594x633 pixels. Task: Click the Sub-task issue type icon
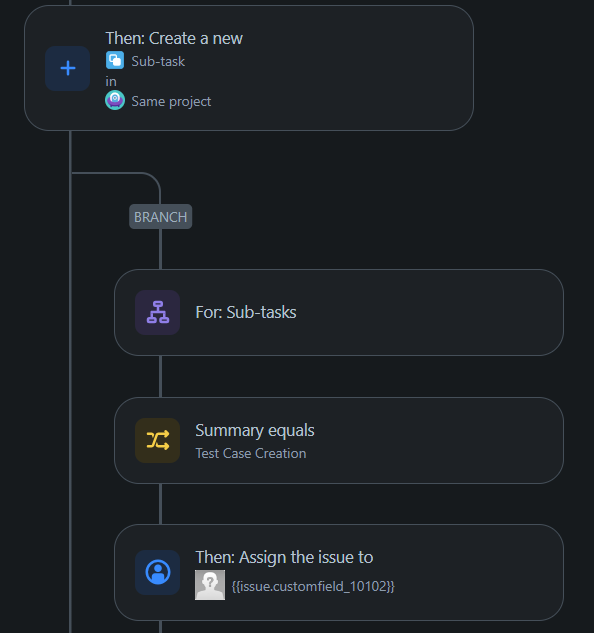[x=115, y=61]
